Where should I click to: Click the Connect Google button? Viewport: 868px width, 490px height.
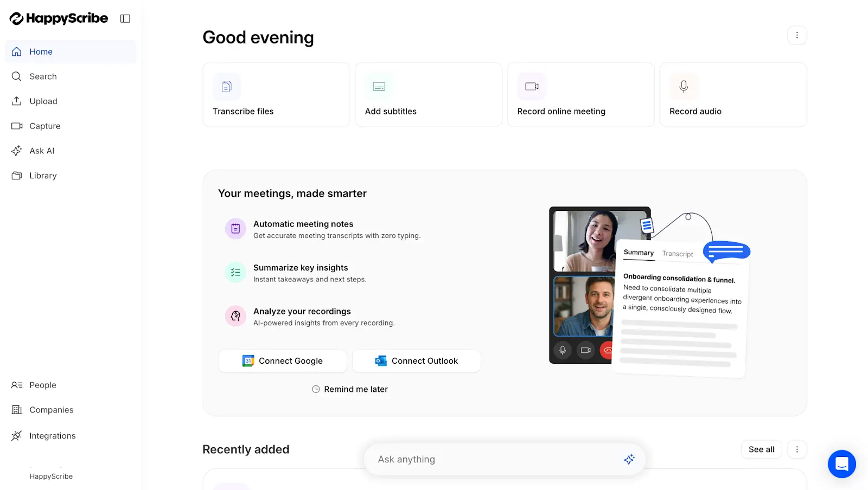coord(282,360)
